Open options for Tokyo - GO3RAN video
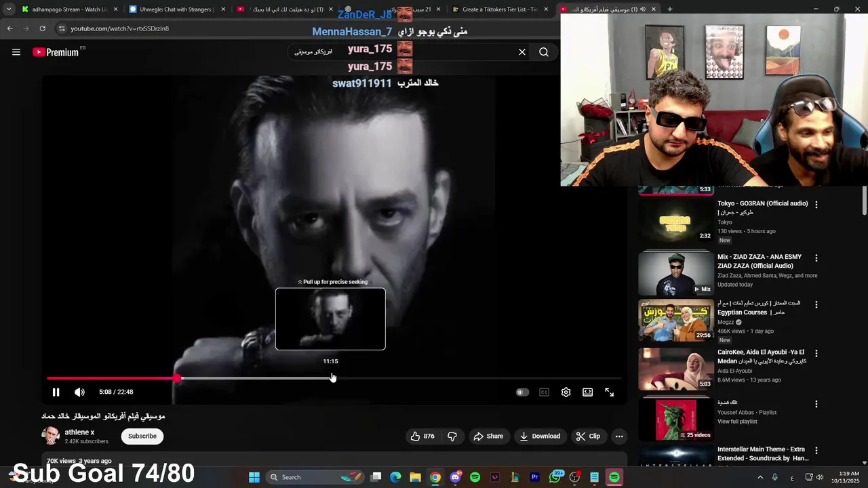Image resolution: width=868 pixels, height=488 pixels. pyautogui.click(x=816, y=204)
